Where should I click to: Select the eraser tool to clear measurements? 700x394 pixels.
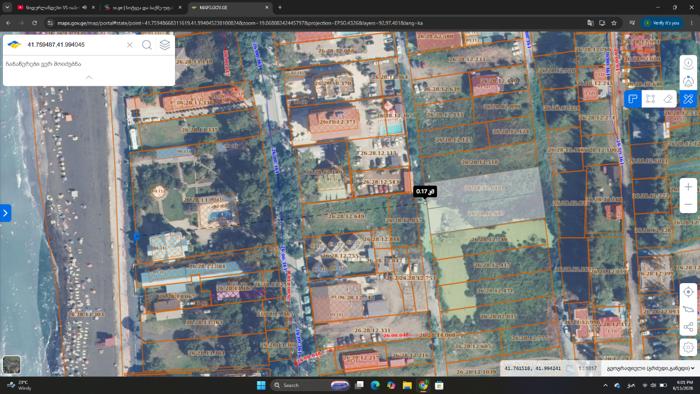coord(668,99)
